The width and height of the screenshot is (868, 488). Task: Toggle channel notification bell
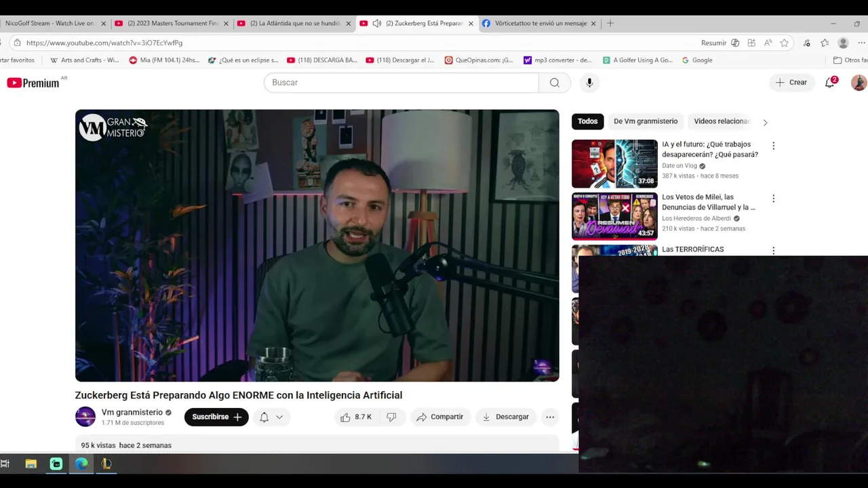[x=264, y=417]
